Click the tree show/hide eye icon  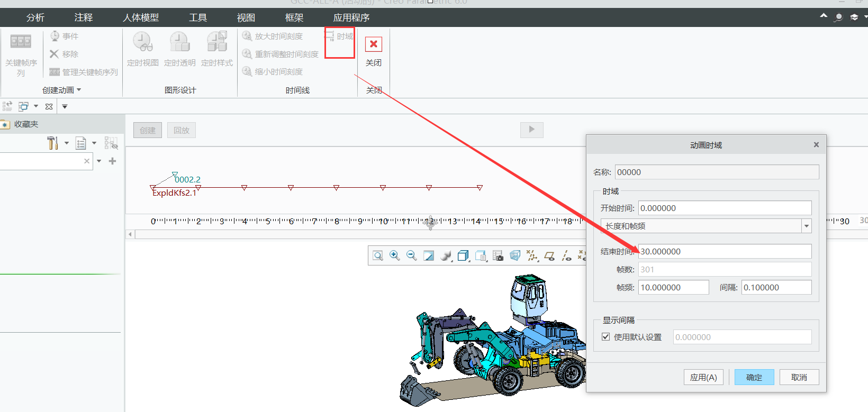point(111,143)
